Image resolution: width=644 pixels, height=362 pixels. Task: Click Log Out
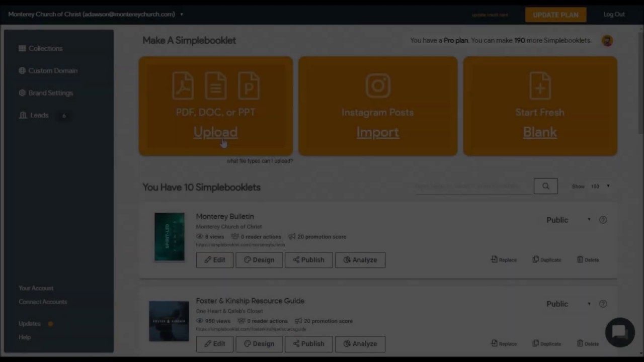pos(614,15)
